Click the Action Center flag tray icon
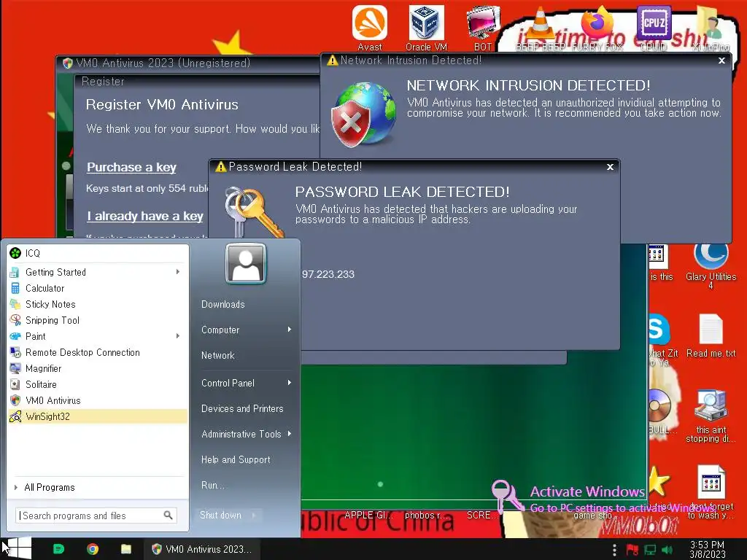The height and width of the screenshot is (560, 747). coord(632,550)
